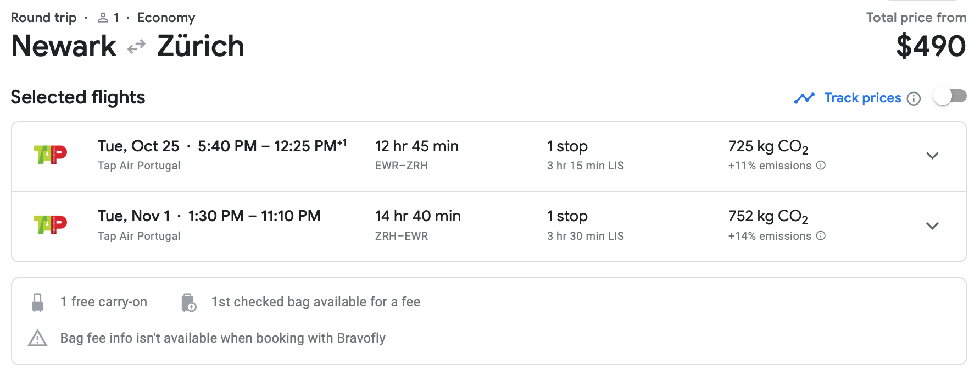Viewport: 980px width, 374px height.
Task: Click the round trip arrows icon
Action: pos(136,46)
